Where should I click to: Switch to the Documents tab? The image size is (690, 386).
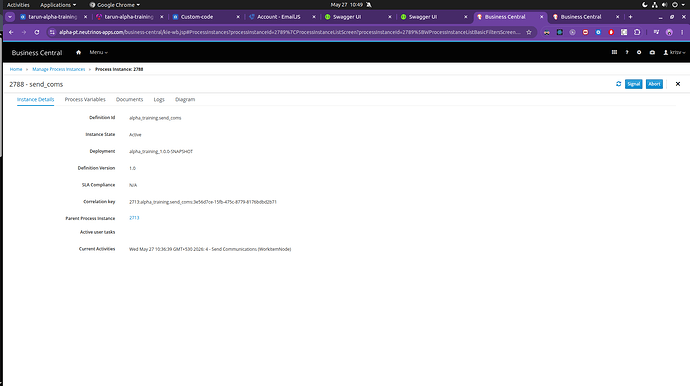pos(129,99)
